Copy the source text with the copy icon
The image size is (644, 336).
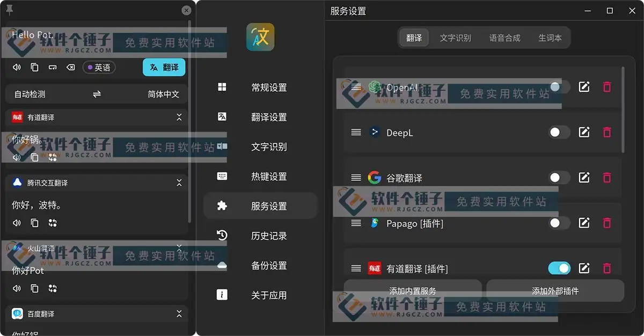34,67
